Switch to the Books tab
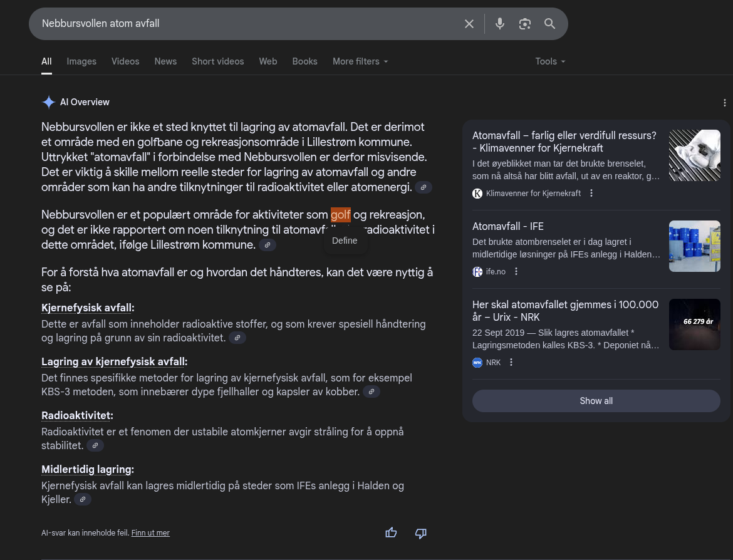 [305, 61]
